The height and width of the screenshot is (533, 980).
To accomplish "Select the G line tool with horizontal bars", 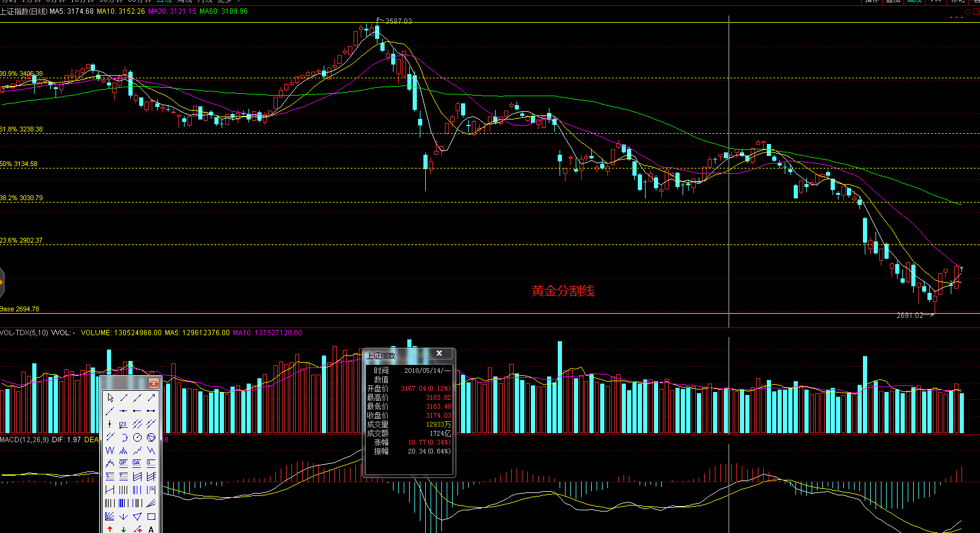I will click(151, 464).
